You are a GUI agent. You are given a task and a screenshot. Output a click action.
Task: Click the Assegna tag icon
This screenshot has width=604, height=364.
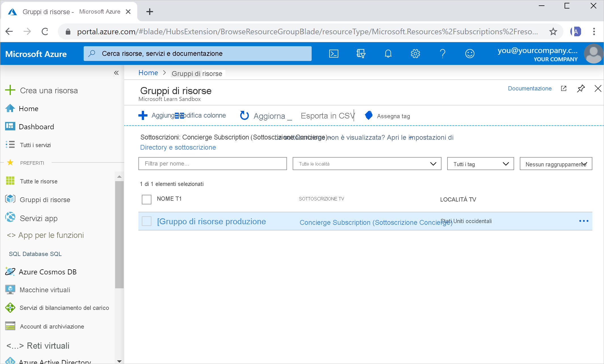click(369, 115)
